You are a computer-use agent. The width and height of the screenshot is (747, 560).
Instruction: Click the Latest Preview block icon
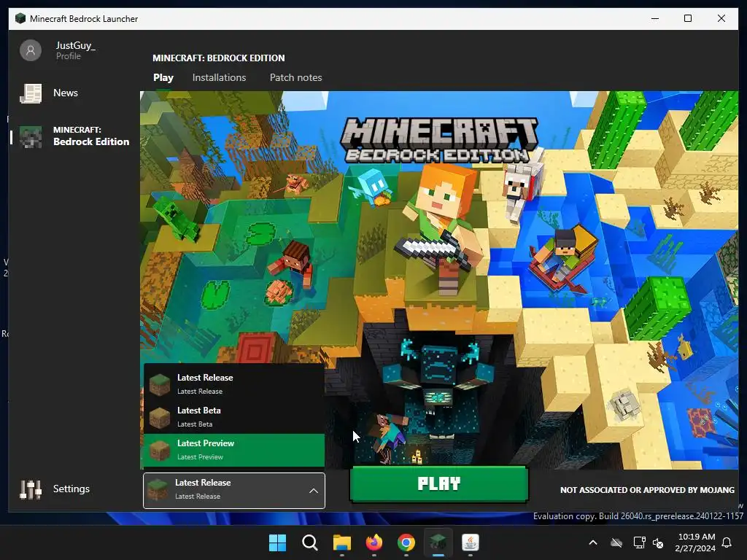point(160,450)
